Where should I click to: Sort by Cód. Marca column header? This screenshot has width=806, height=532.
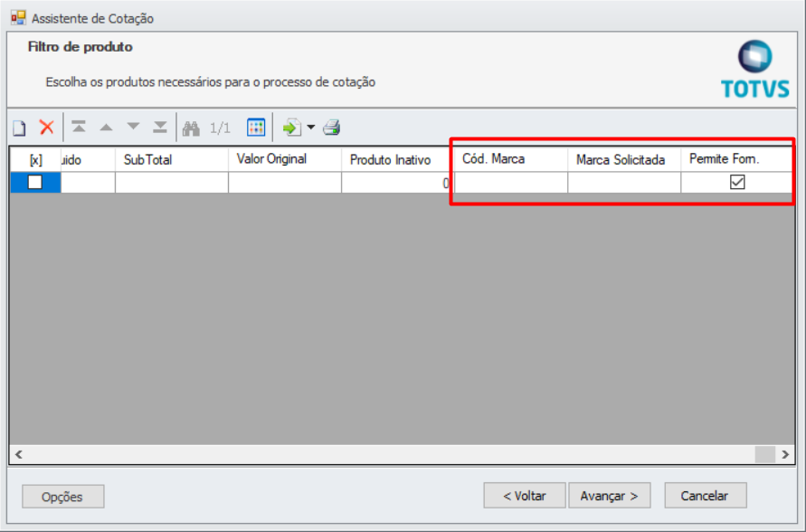(511, 160)
